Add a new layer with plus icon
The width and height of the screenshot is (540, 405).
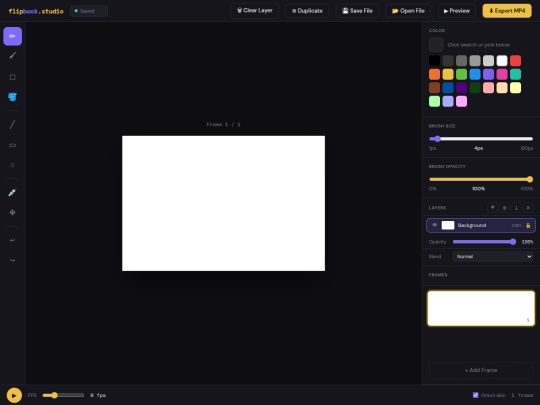click(x=492, y=208)
